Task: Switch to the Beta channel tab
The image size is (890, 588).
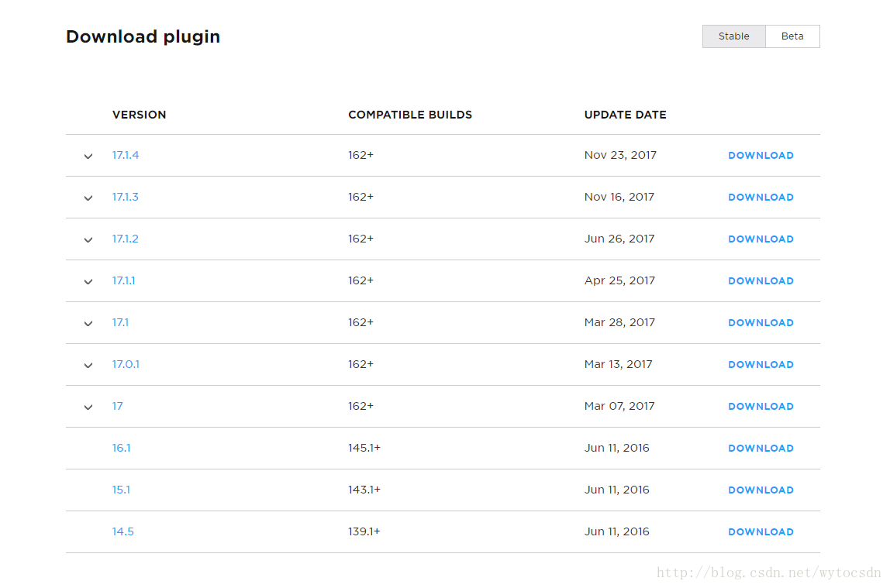Action: point(792,36)
